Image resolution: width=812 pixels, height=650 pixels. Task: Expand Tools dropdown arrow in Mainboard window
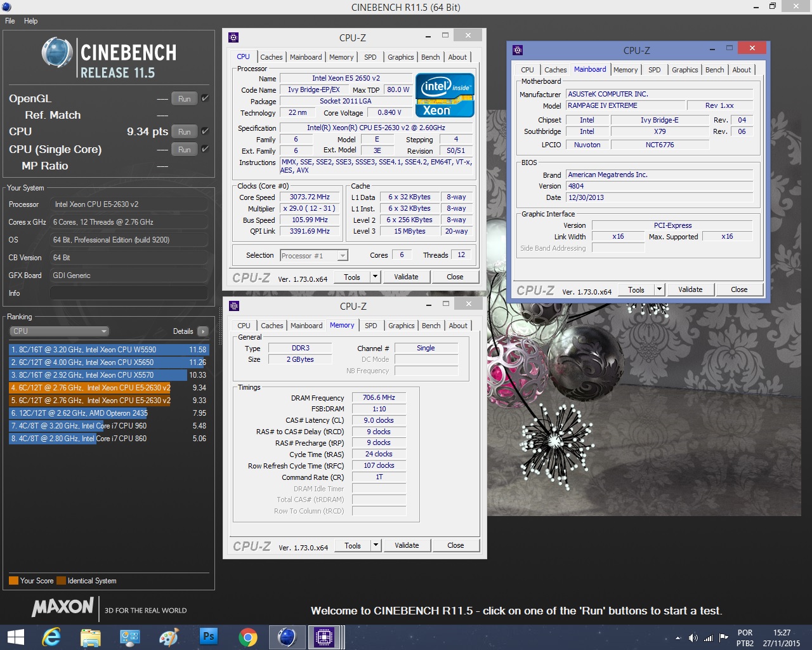[659, 289]
